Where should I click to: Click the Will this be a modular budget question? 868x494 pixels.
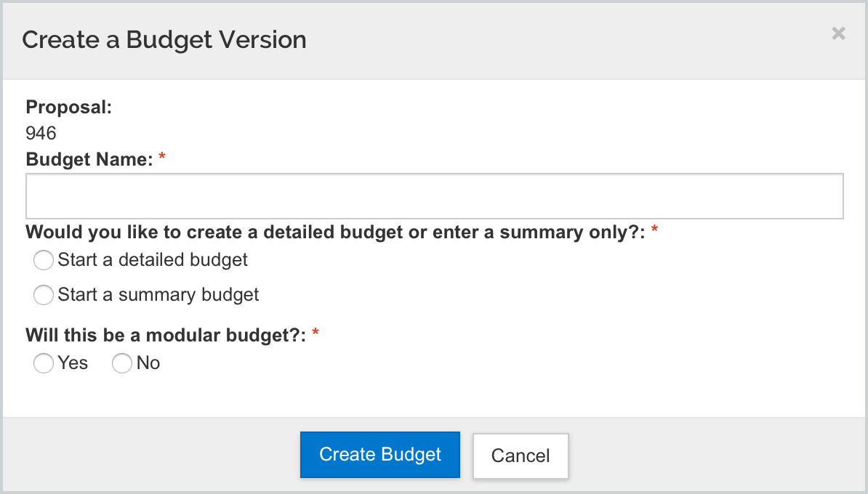pos(166,335)
